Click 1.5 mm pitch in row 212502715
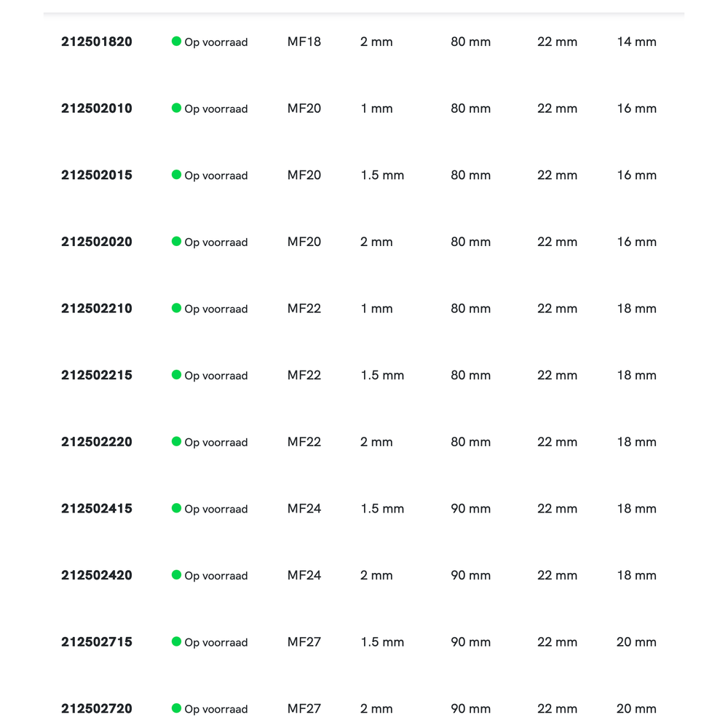Image resolution: width=728 pixels, height=728 pixels. [x=382, y=641]
